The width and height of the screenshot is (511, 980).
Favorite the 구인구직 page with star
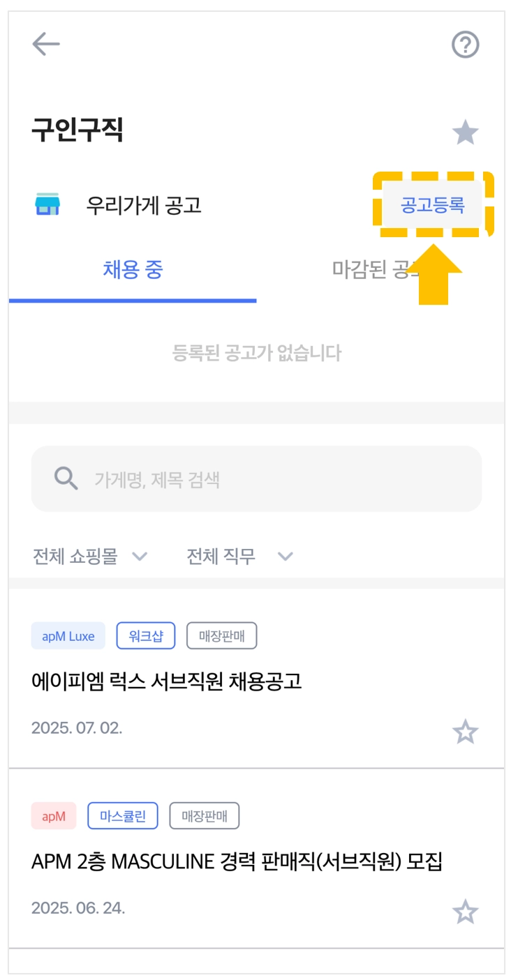coord(465,132)
